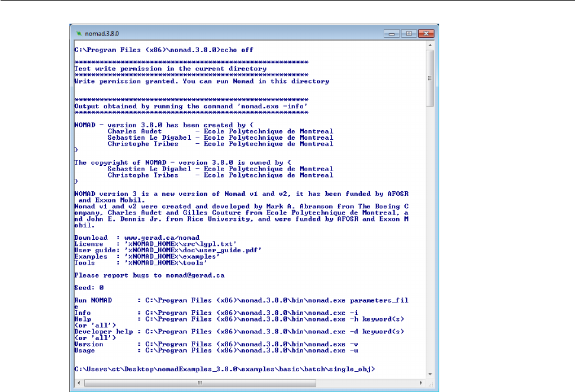Click the nomad.3.8.0 title bar text

pyautogui.click(x=102, y=34)
